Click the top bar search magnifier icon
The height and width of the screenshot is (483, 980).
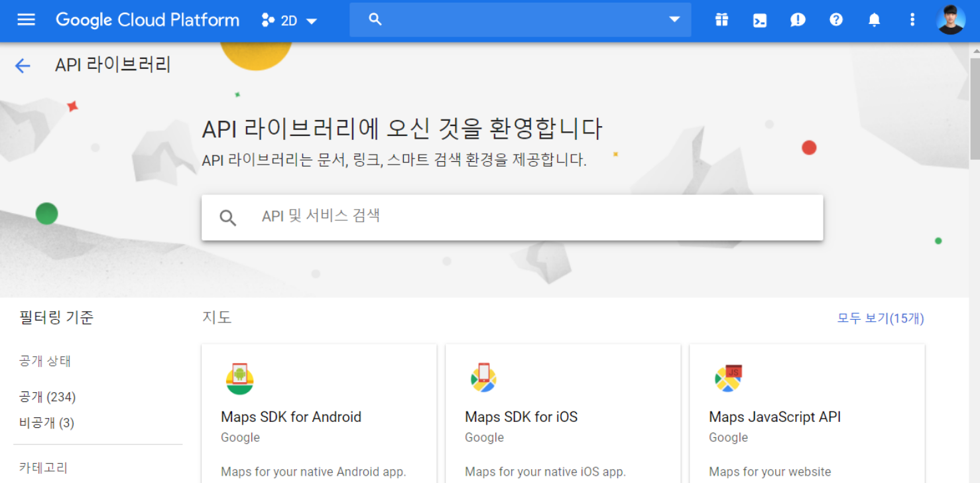click(375, 20)
